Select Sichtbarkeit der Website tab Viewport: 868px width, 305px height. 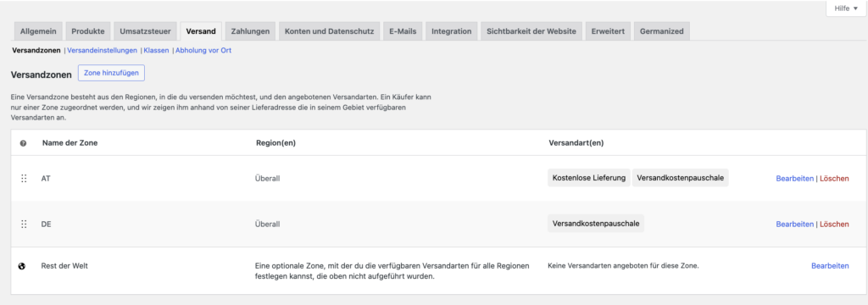531,31
